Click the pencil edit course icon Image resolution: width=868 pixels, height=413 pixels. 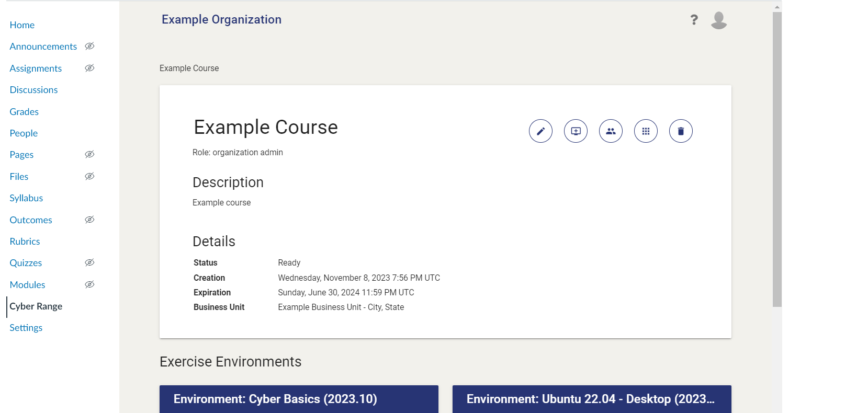pos(540,131)
